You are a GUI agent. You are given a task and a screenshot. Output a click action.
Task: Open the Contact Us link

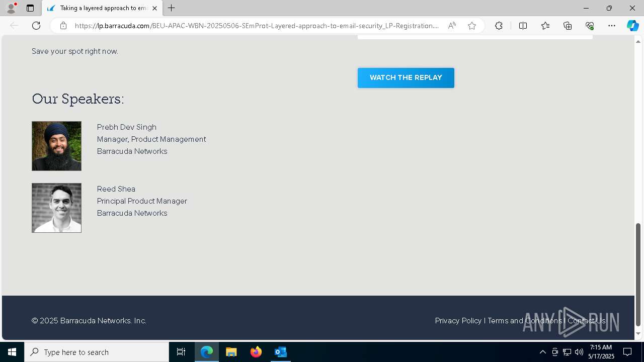587,321
